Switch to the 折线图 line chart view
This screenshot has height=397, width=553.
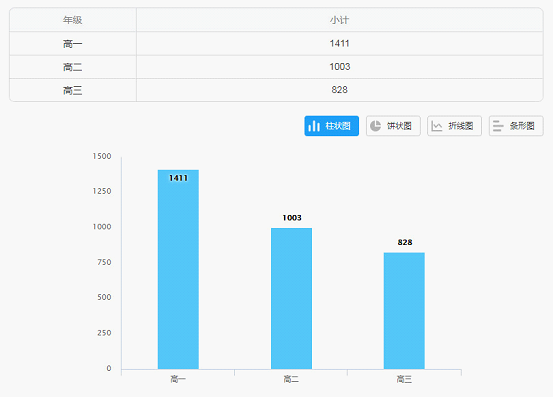(454, 126)
